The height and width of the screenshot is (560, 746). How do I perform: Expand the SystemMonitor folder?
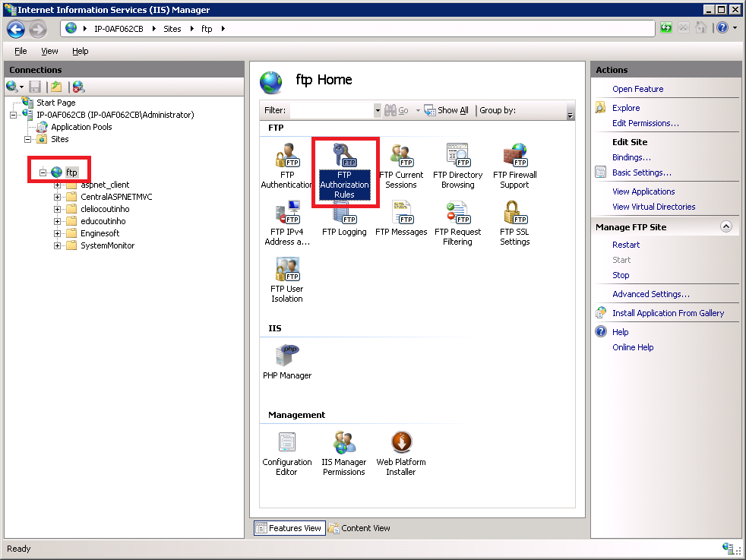coord(57,246)
